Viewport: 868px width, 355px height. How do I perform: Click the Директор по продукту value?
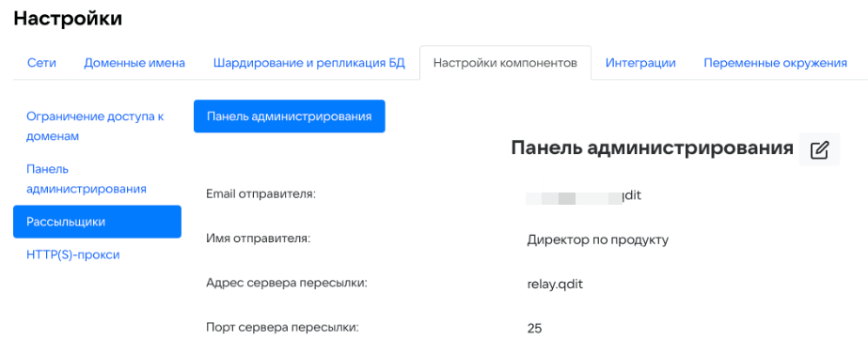pyautogui.click(x=598, y=240)
